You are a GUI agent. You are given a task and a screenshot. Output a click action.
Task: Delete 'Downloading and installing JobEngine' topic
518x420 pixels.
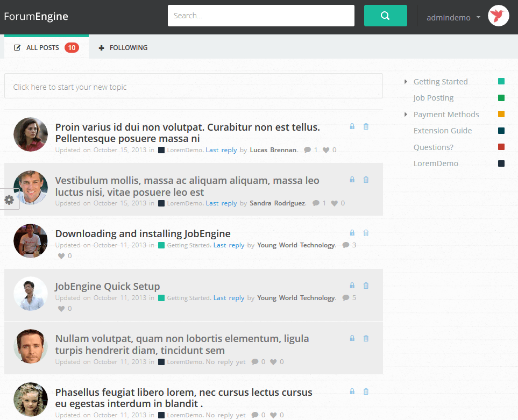(366, 232)
